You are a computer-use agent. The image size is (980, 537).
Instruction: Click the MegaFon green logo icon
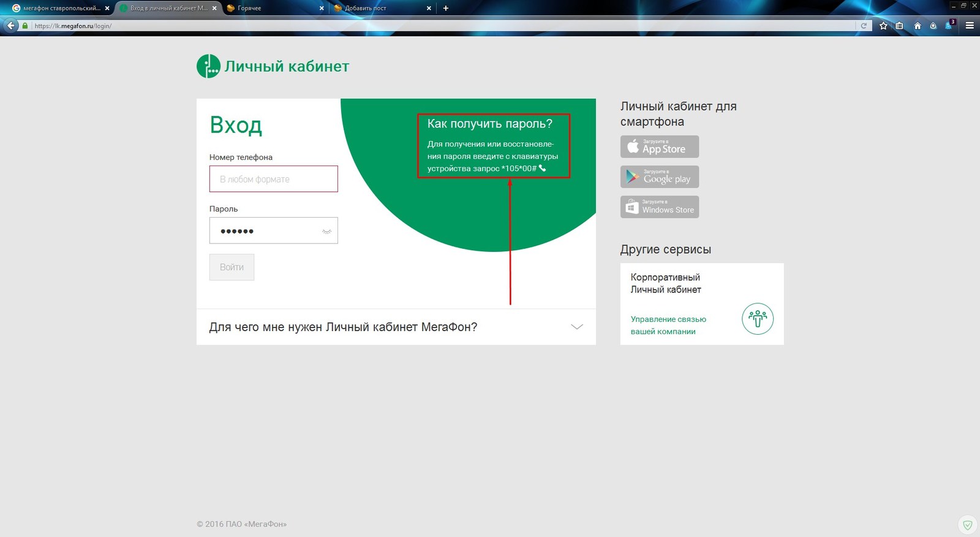pyautogui.click(x=208, y=66)
